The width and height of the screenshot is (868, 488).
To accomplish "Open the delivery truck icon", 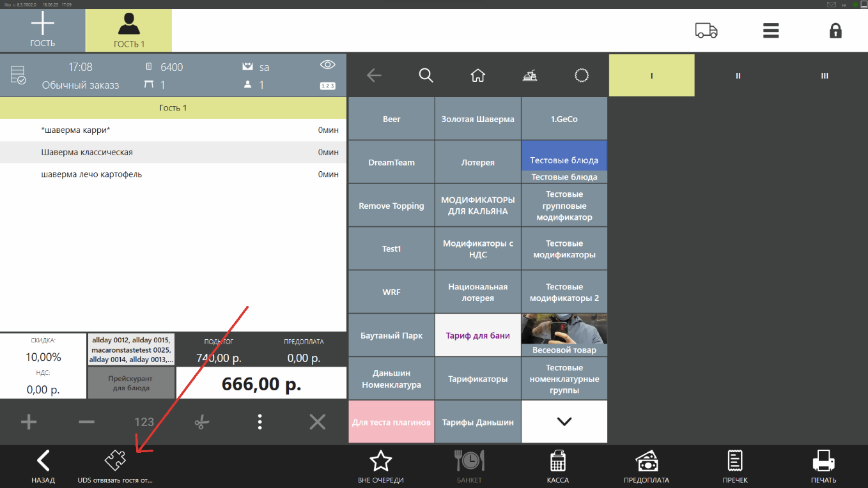I will coord(706,31).
